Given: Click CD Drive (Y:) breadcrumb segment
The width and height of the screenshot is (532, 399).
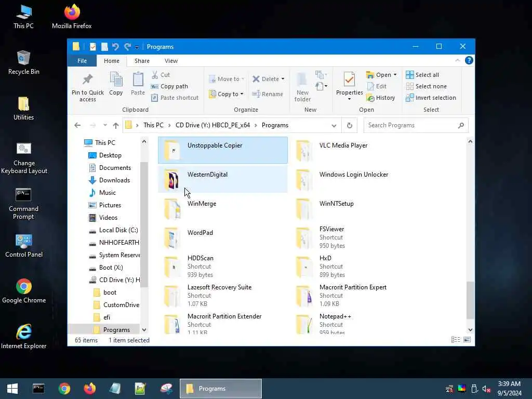Looking at the screenshot, I should 212,125.
